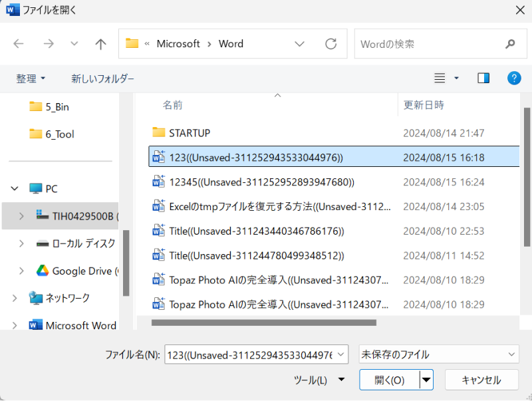Image resolution: width=532 pixels, height=401 pixels.
Task: Open view options dropdown arrow
Action: pos(456,78)
